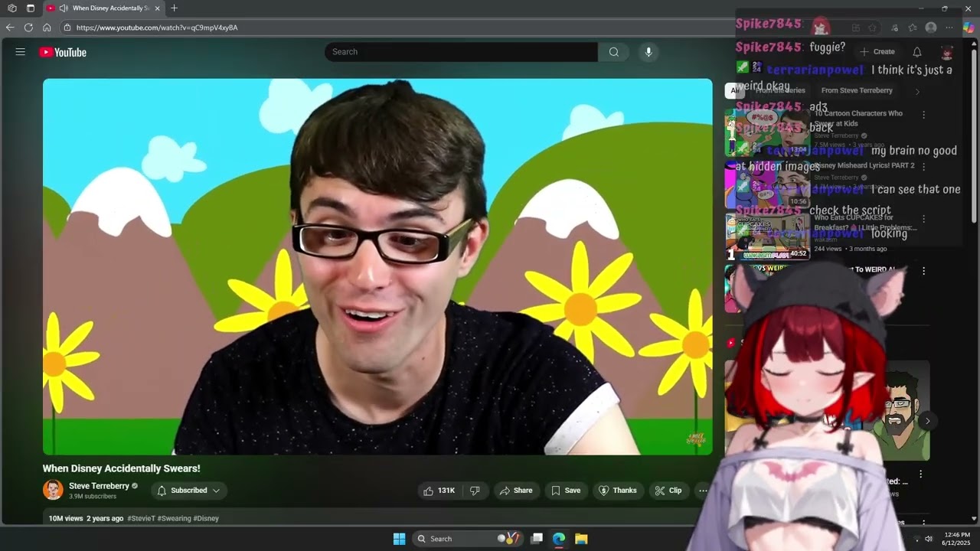Open more video actions ellipsis

[703, 491]
